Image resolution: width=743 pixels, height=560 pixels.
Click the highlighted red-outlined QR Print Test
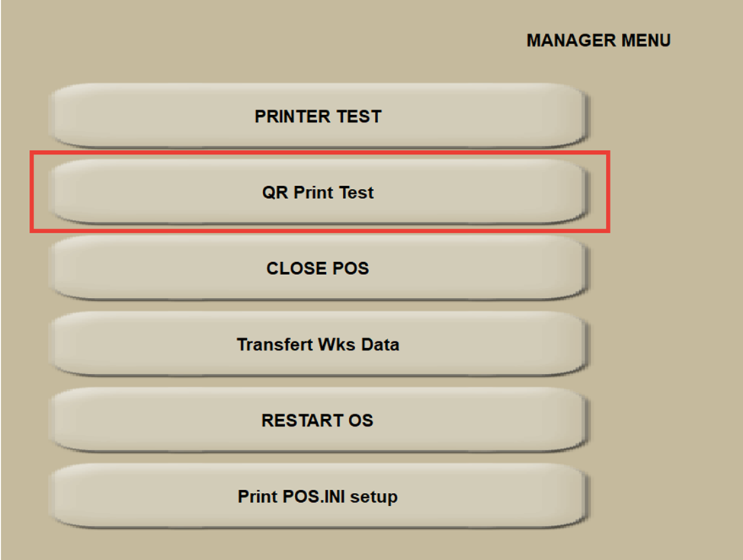[x=318, y=192]
